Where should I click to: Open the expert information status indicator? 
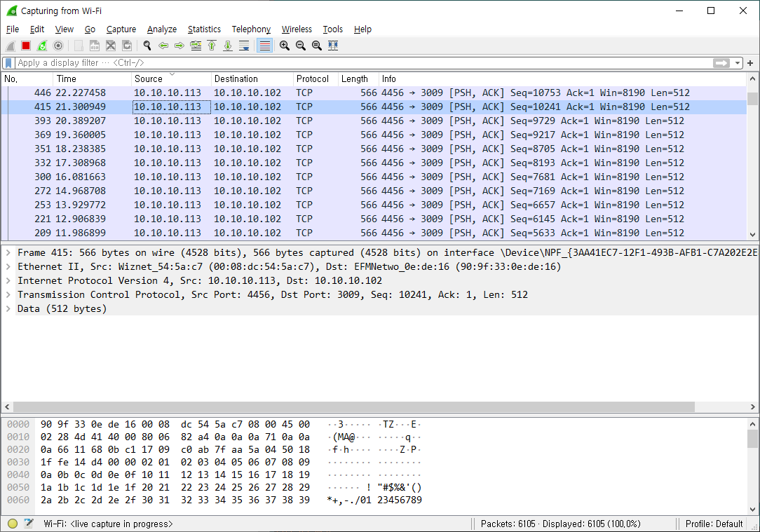pyautogui.click(x=13, y=524)
